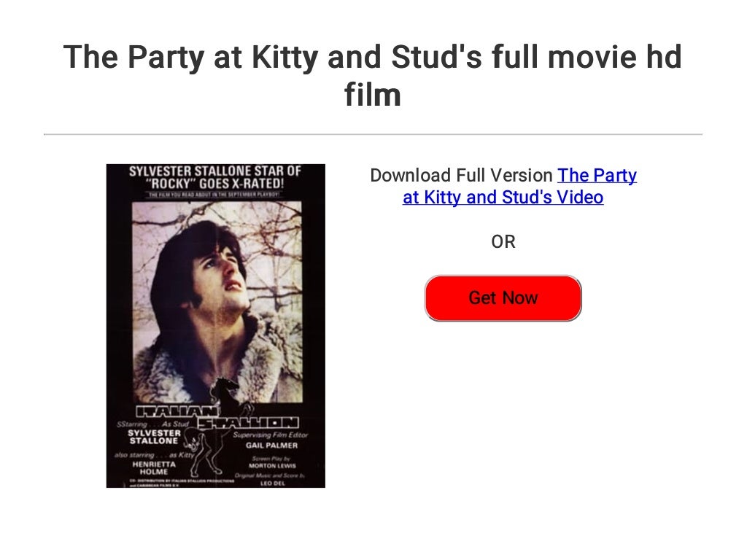Click the Henrietta Holme credit text
The height and width of the screenshot is (560, 747).
(154, 467)
